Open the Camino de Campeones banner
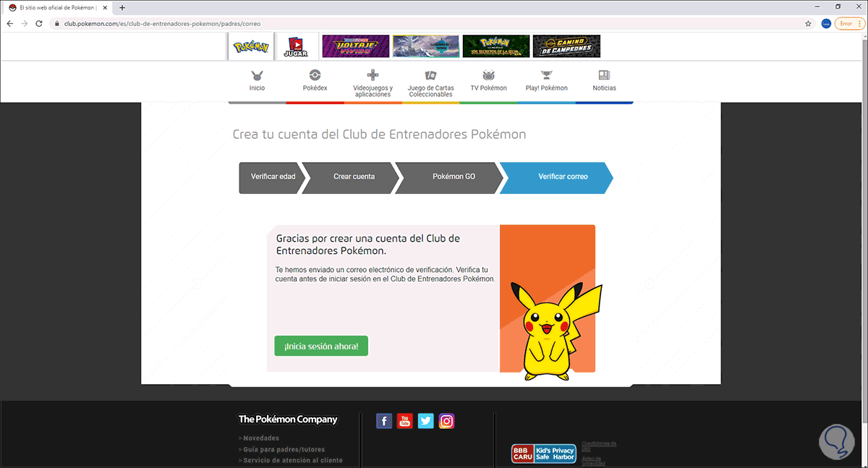The width and height of the screenshot is (868, 468). click(566, 46)
